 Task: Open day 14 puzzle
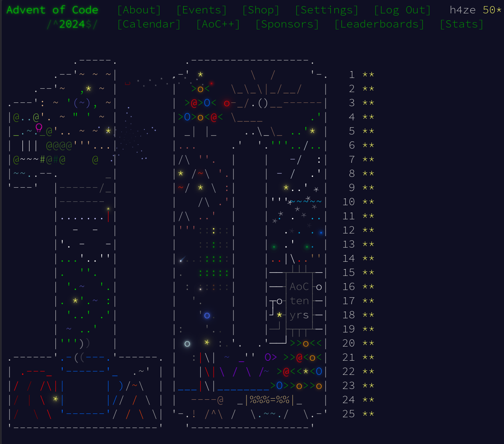[349, 258]
